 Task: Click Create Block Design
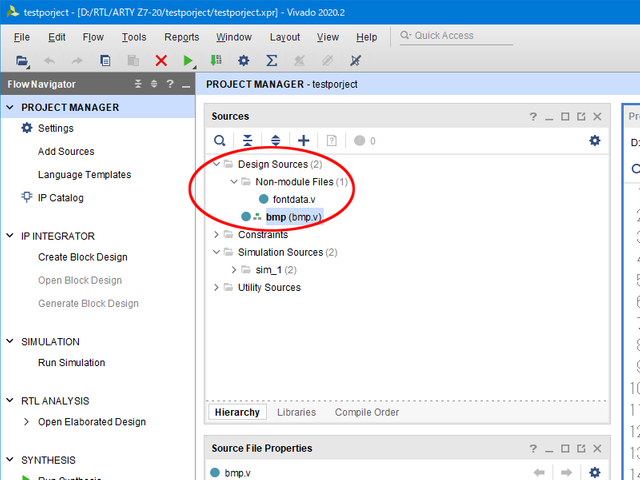[x=82, y=257]
